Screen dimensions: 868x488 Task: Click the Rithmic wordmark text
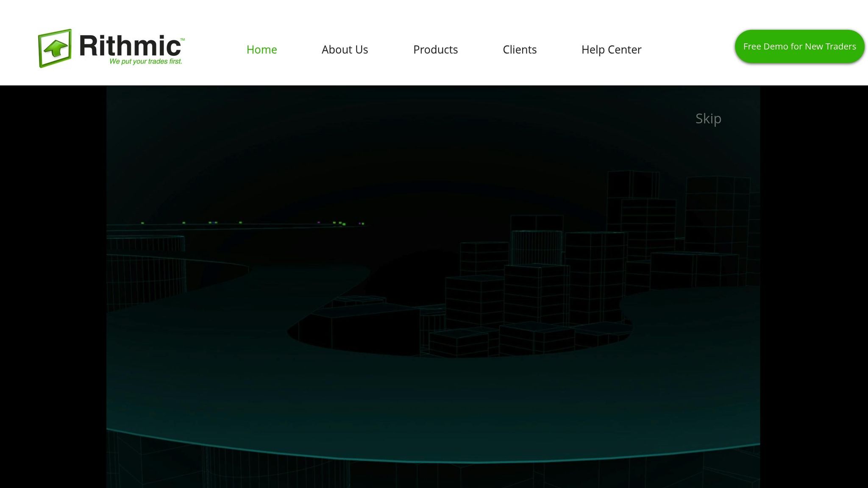click(129, 46)
